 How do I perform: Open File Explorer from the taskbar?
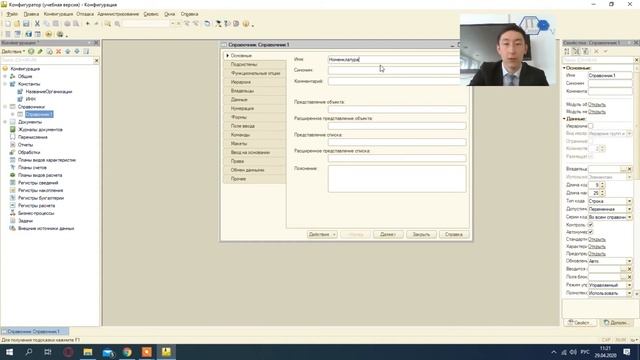[88, 352]
